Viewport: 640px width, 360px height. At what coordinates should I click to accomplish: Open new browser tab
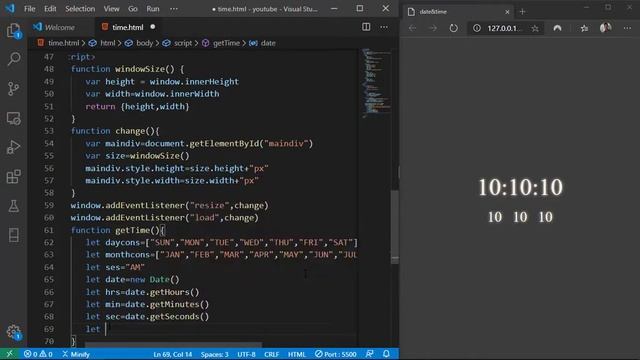(x=522, y=12)
